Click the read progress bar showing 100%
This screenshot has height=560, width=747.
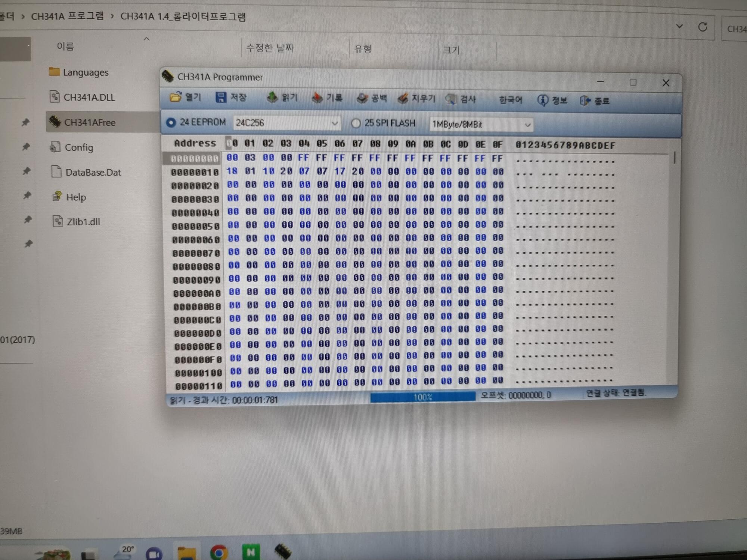pos(422,396)
